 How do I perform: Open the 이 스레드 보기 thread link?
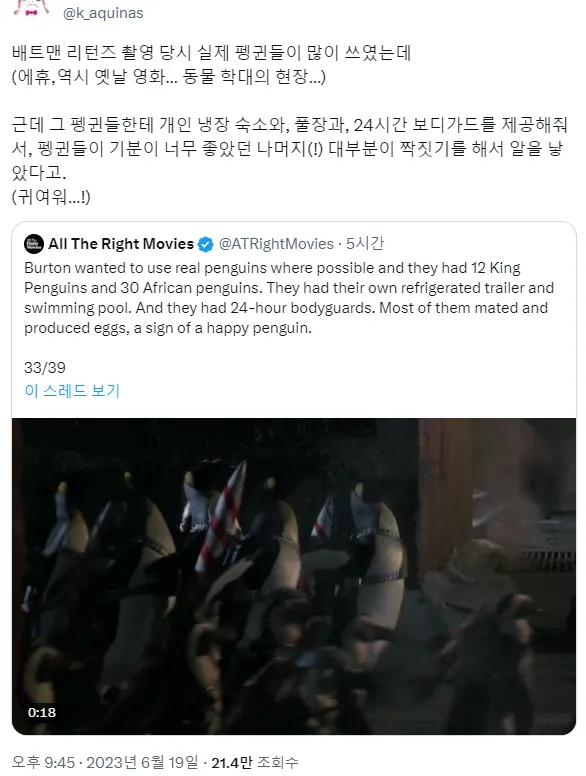72,391
